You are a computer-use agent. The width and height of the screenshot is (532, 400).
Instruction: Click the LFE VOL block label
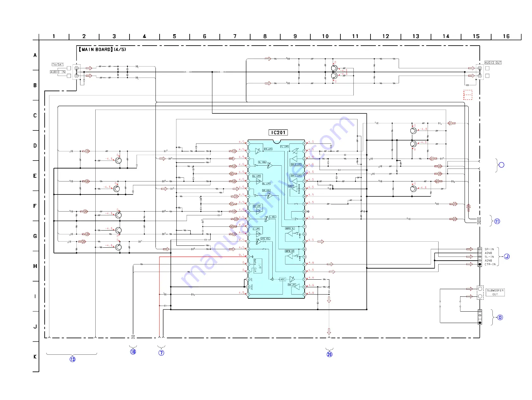(265, 238)
